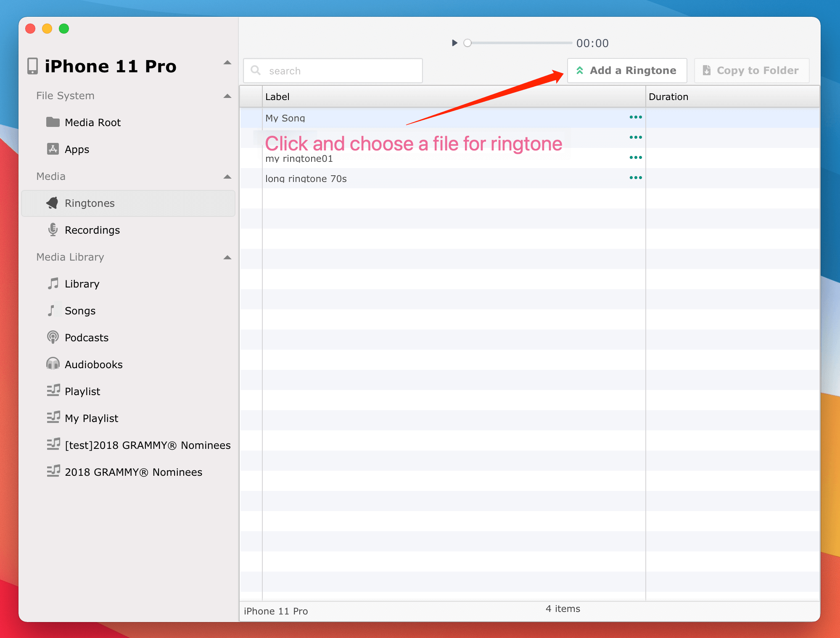Image resolution: width=840 pixels, height=638 pixels.
Task: Click the Apps store icon
Action: pyautogui.click(x=53, y=149)
